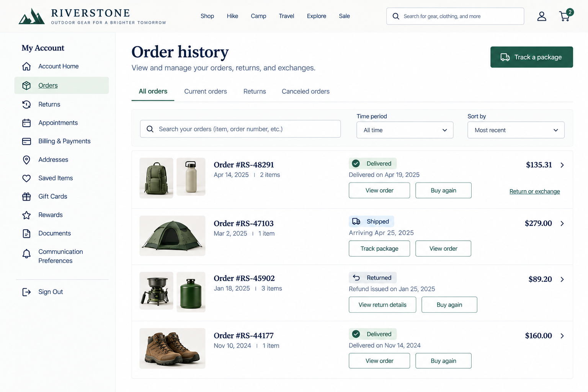Image resolution: width=588 pixels, height=392 pixels.
Task: Click the Riverstone mountain logo
Action: (x=32, y=16)
